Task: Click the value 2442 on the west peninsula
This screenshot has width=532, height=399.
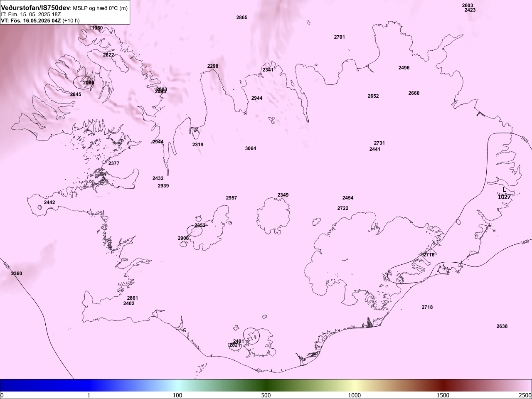Action: click(x=49, y=202)
